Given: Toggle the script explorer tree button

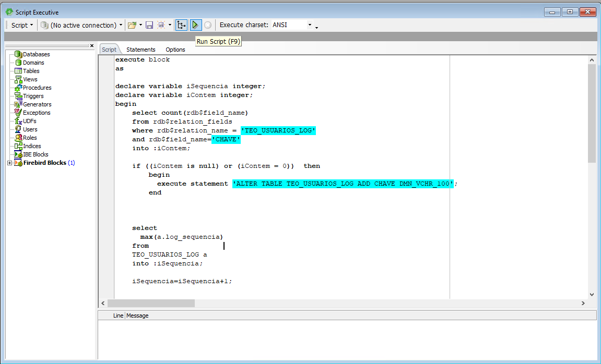Looking at the screenshot, I should 181,25.
